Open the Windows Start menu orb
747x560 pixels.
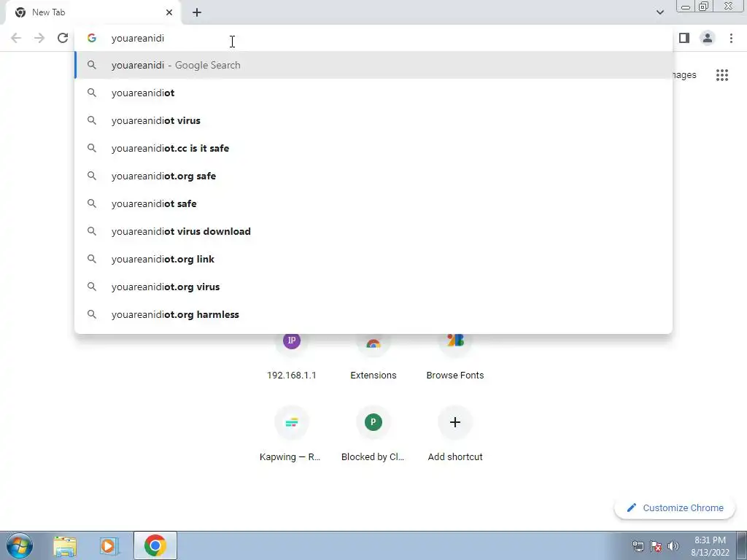pos(20,545)
